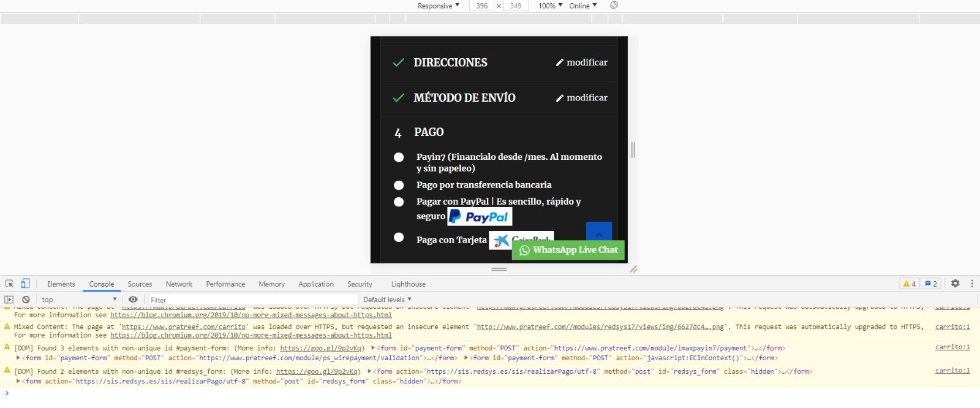Expand the ps_wirepayment form node

[18, 358]
